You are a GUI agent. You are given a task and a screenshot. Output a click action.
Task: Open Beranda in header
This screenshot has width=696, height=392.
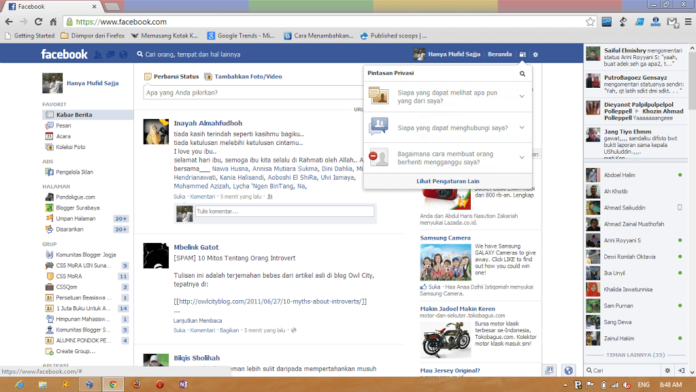(499, 54)
